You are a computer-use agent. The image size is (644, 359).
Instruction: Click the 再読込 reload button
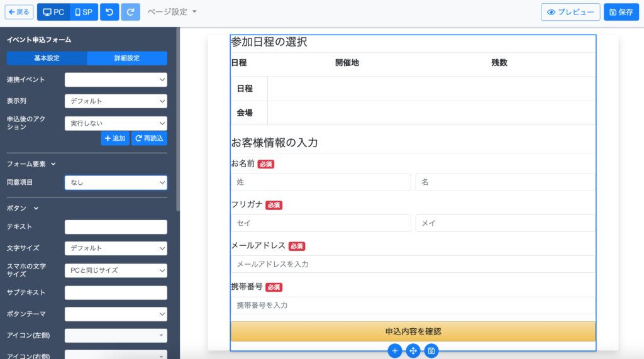(x=149, y=138)
